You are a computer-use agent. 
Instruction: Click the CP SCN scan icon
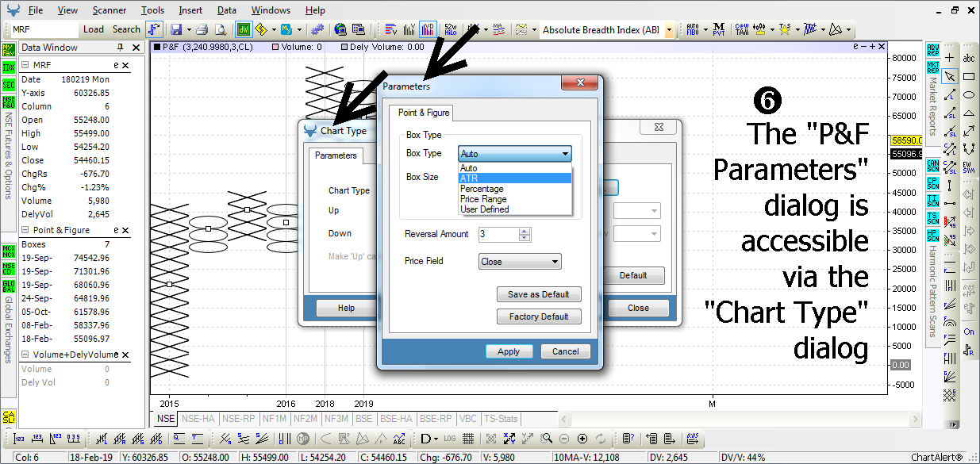932,183
